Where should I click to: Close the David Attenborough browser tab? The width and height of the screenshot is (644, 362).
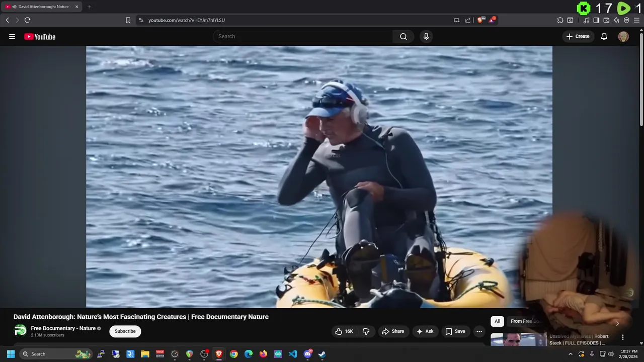point(77,7)
